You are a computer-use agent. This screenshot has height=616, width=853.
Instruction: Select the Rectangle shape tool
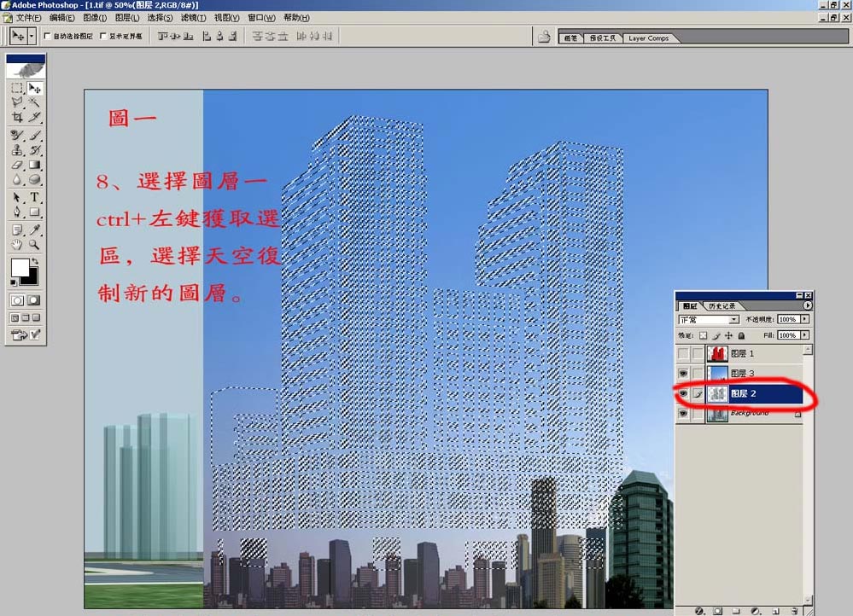[x=35, y=212]
